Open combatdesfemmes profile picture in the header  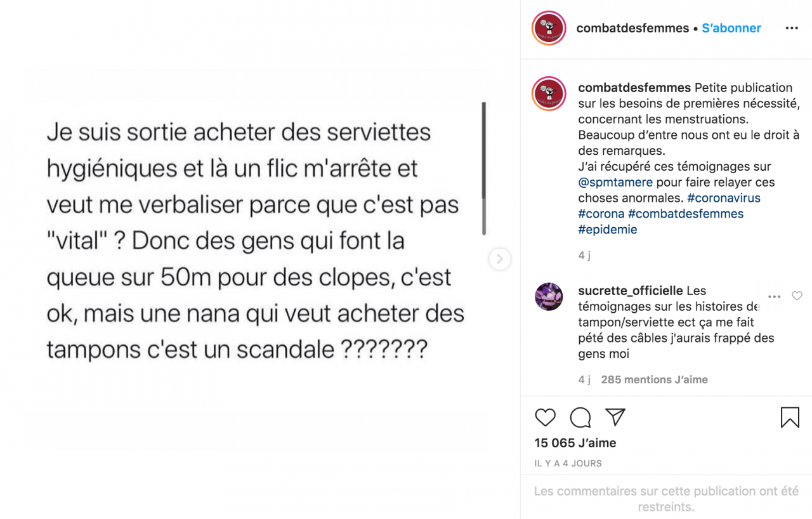[549, 28]
